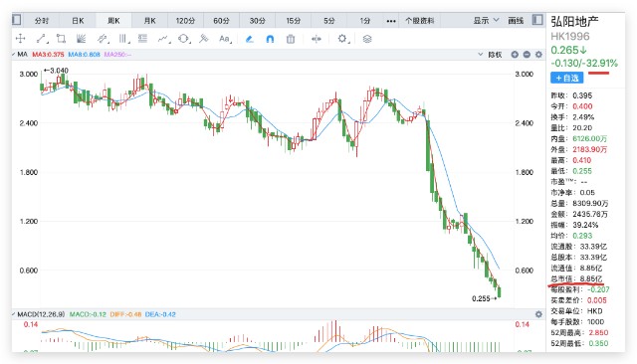The height and width of the screenshot is (364, 637).
Task: Toggle the right quote sidebar panel icon
Action: (537, 20)
